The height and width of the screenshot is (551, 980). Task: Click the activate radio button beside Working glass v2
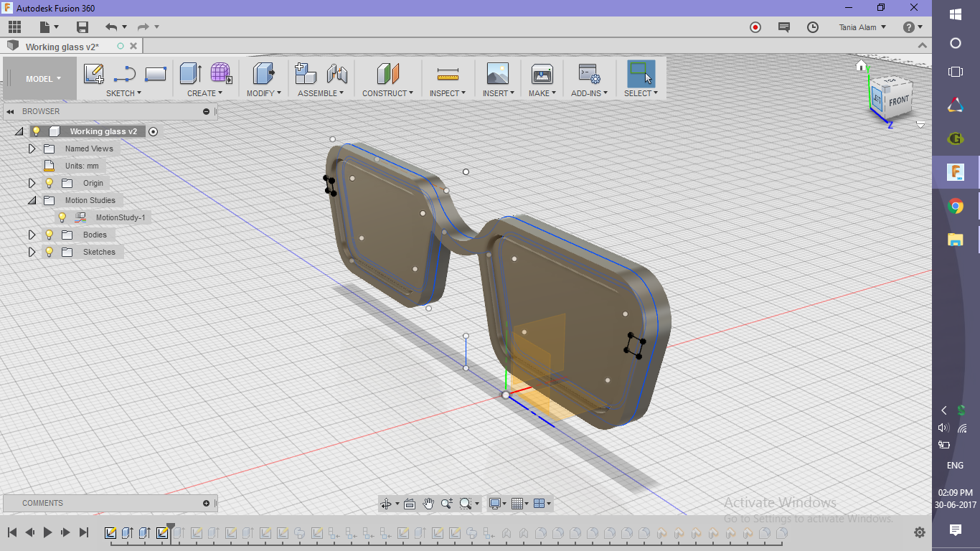[x=153, y=131]
